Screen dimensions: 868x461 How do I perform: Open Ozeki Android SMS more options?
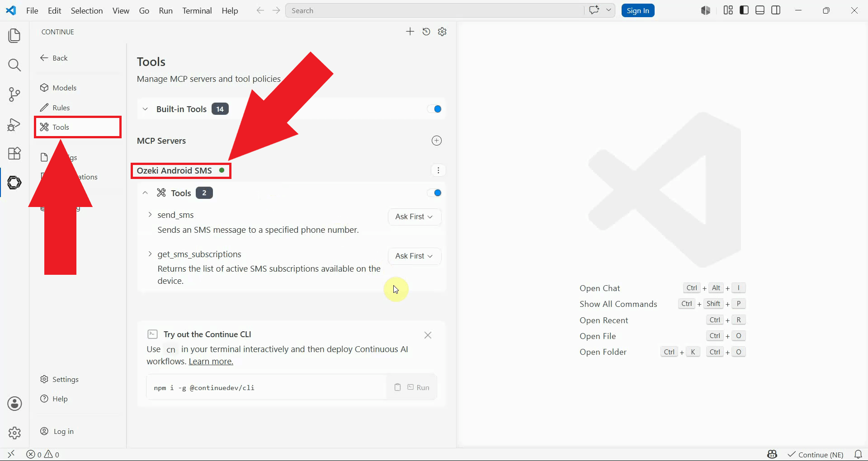[x=438, y=170]
